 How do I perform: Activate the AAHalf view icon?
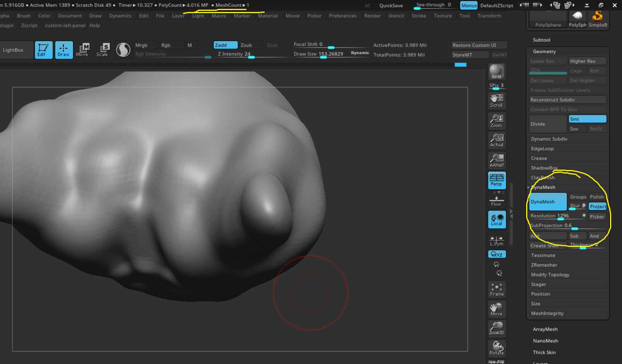click(497, 160)
